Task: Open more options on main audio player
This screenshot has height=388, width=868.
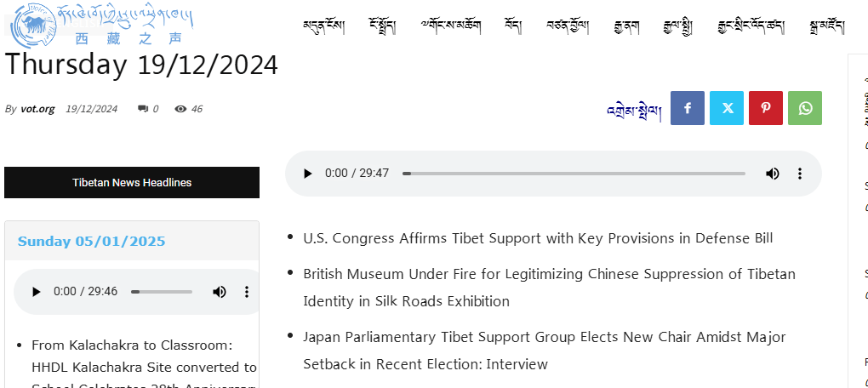Action: click(800, 174)
